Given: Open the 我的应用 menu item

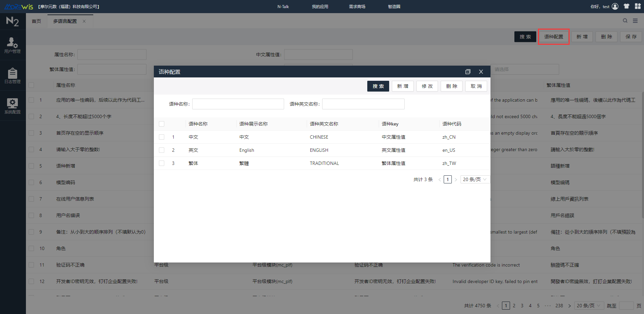Looking at the screenshot, I should click(320, 6).
